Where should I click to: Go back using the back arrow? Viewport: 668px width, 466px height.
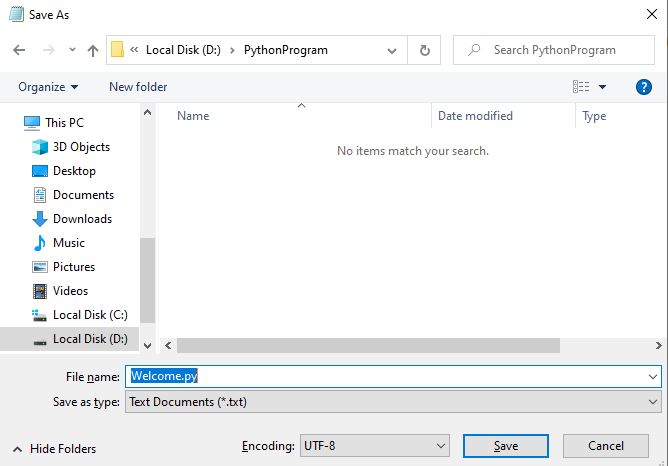pyautogui.click(x=19, y=50)
